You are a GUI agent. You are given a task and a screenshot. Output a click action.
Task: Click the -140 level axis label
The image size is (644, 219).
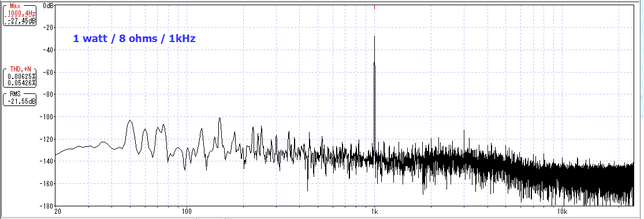pyautogui.click(x=47, y=161)
